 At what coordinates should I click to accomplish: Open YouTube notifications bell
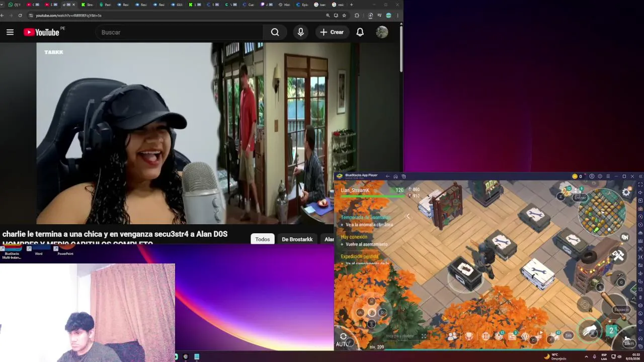(x=360, y=32)
